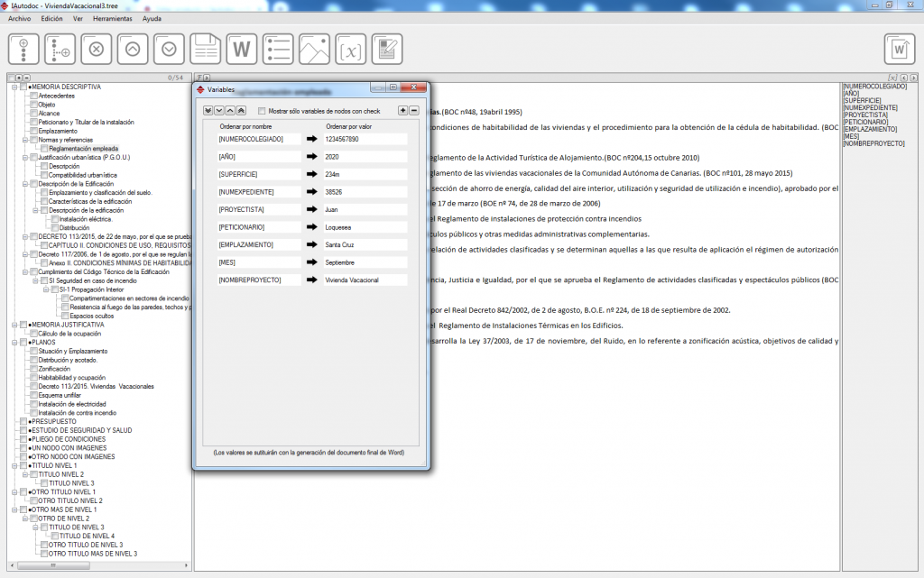This screenshot has width=924, height=578.
Task: Check the MEMORIA DESCRIPTIVA node checkbox
Action: tap(23, 87)
